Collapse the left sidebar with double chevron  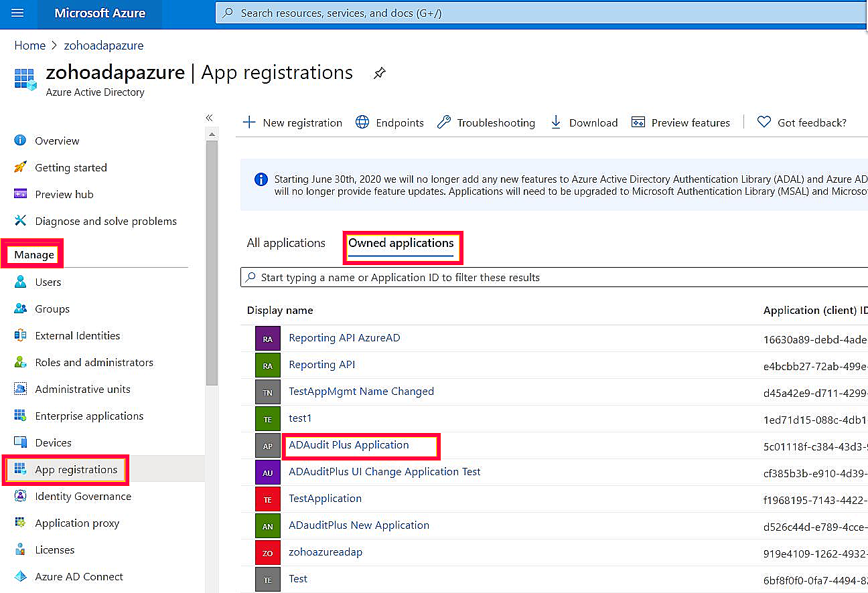210,118
